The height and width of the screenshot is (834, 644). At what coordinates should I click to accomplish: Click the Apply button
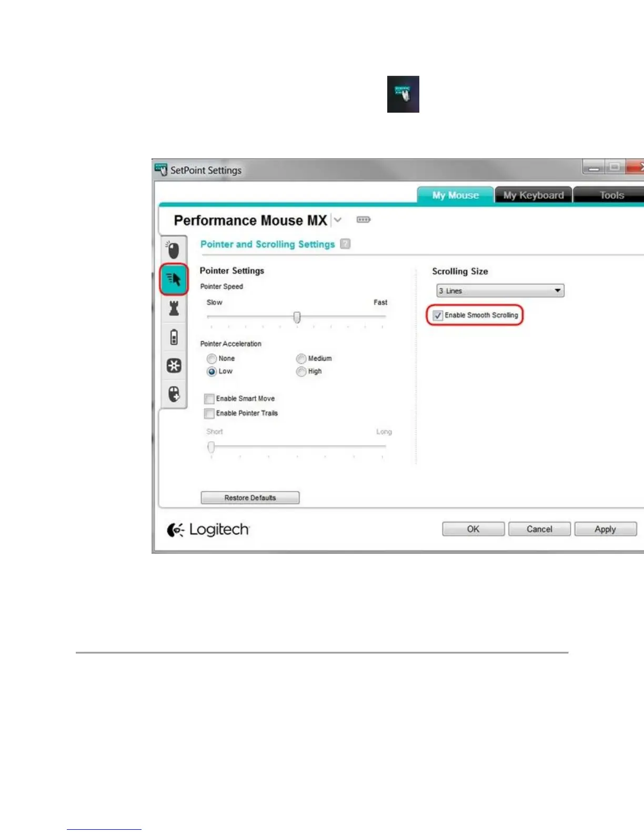tap(605, 529)
